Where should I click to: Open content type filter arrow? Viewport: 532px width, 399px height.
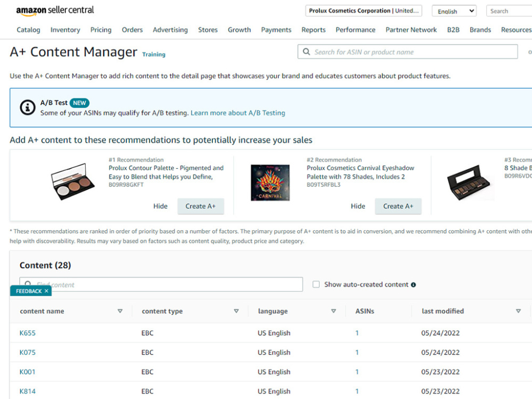pyautogui.click(x=236, y=311)
